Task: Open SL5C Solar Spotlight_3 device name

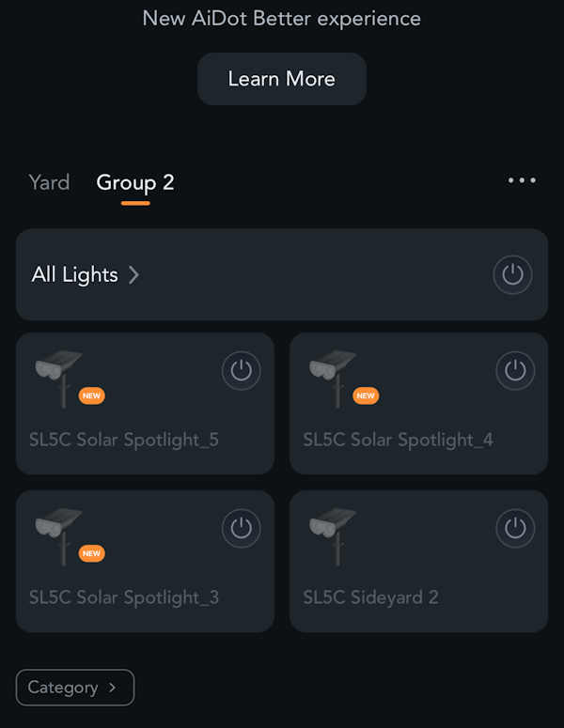Action: 124,598
